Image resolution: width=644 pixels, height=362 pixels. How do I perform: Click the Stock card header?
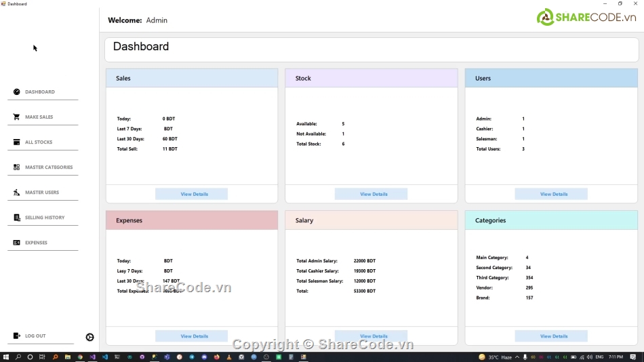pos(371,78)
